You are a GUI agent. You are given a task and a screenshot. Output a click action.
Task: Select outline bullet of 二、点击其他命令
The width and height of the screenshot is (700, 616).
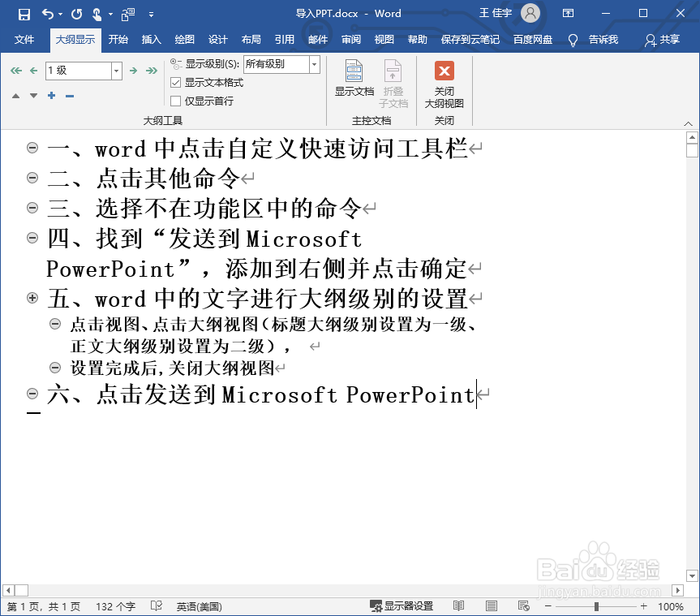[x=32, y=178]
